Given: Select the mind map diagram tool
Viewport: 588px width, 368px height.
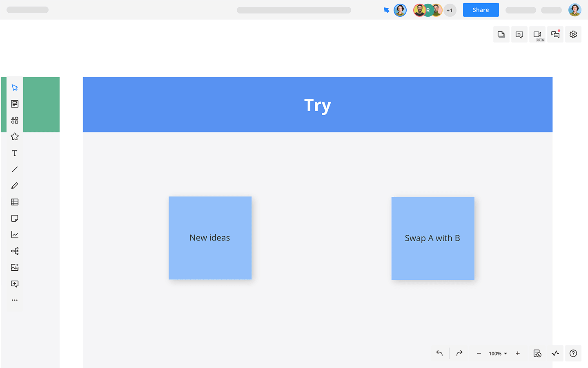Looking at the screenshot, I should coord(15,251).
